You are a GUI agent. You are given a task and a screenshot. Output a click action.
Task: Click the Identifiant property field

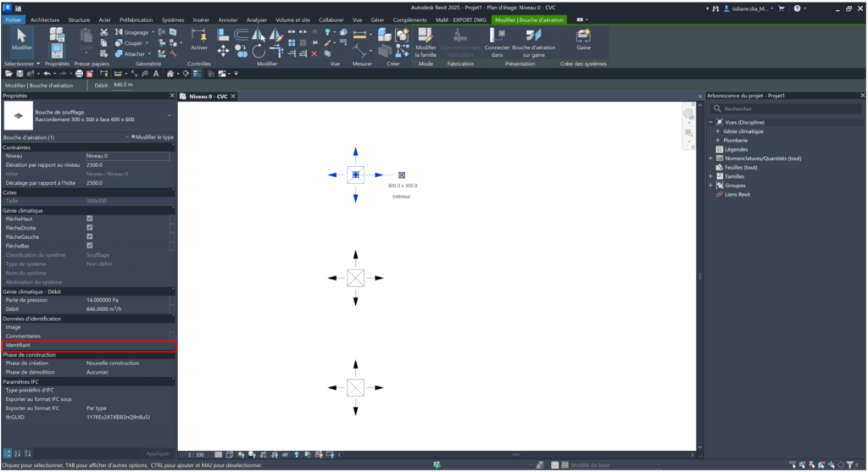pyautogui.click(x=127, y=346)
